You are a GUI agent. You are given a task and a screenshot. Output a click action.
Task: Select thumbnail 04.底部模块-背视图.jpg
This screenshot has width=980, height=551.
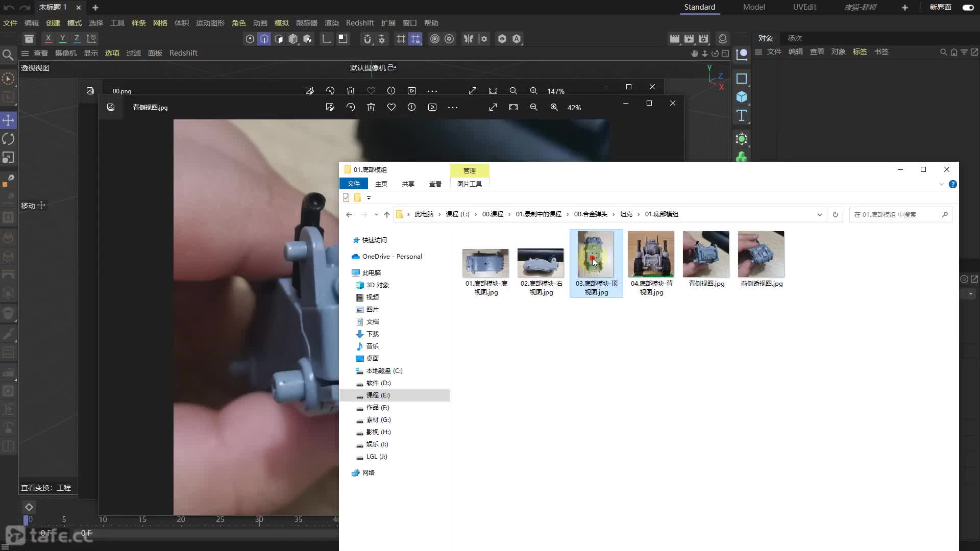tap(651, 263)
